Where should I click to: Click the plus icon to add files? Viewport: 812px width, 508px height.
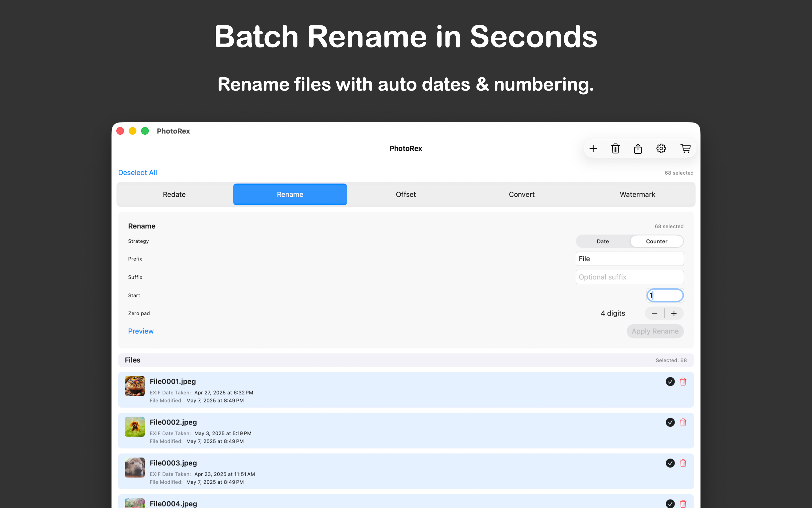point(593,148)
